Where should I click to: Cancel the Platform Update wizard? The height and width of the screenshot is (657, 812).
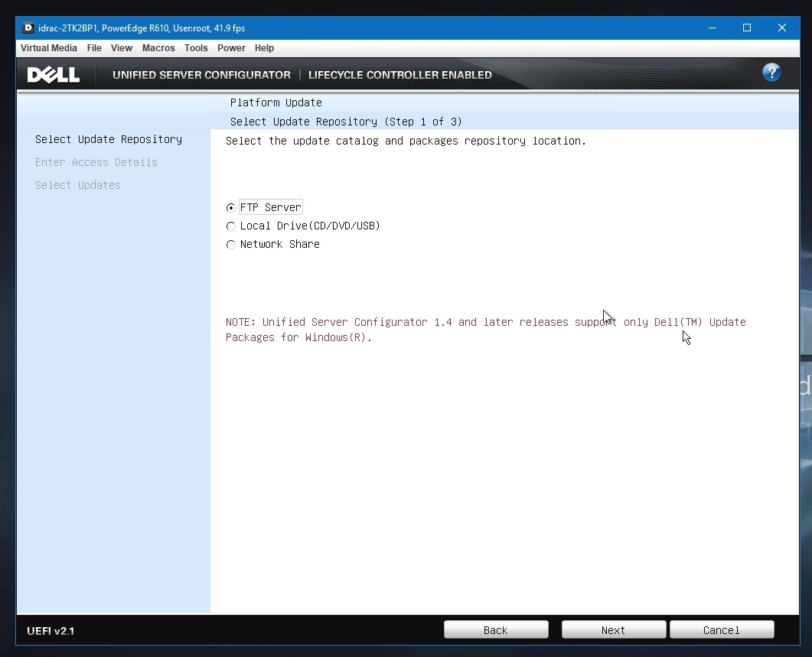[722, 629]
